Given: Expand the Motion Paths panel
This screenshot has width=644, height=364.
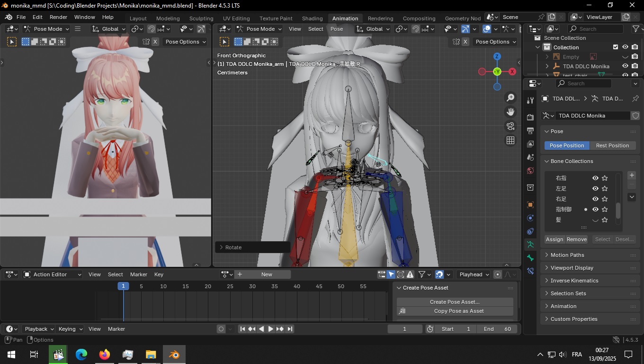Looking at the screenshot, I should click(x=590, y=255).
